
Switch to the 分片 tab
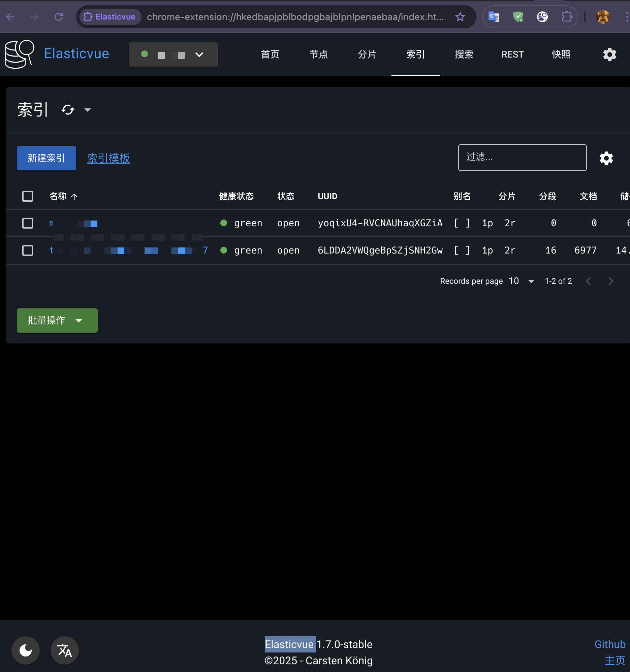(x=367, y=55)
